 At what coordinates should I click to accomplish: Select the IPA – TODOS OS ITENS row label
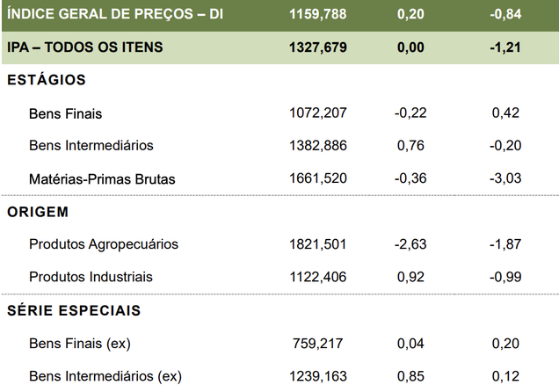(84, 47)
